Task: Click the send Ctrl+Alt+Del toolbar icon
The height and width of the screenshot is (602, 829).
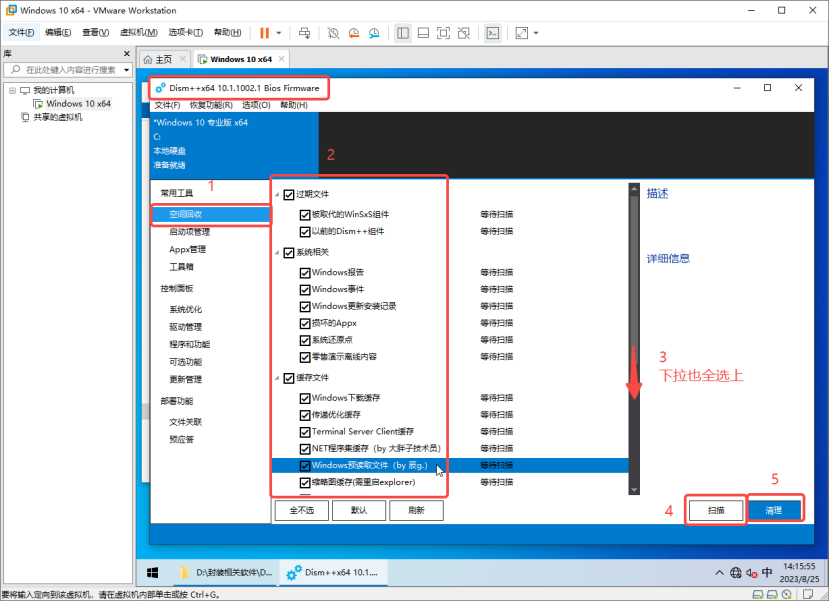Action: tap(305, 33)
